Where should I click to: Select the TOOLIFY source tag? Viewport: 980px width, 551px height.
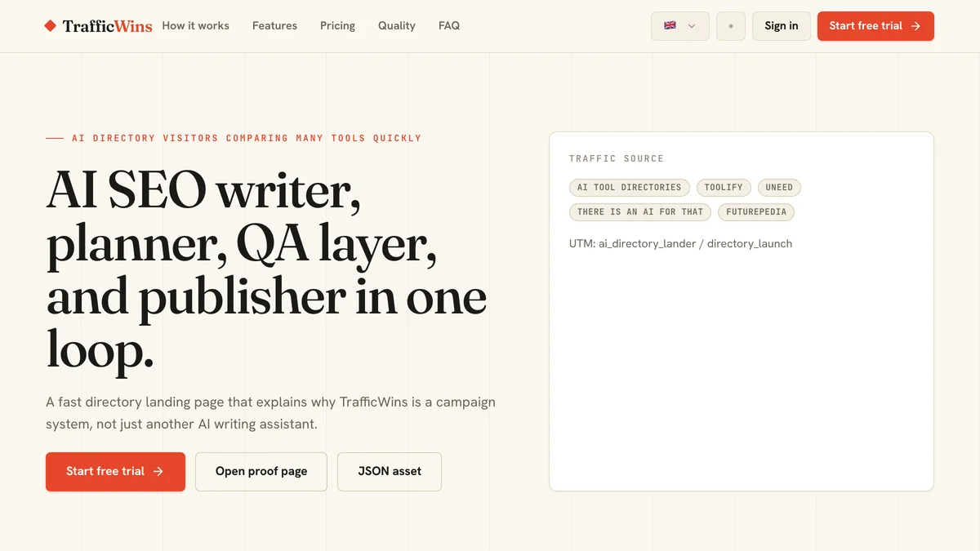724,188
